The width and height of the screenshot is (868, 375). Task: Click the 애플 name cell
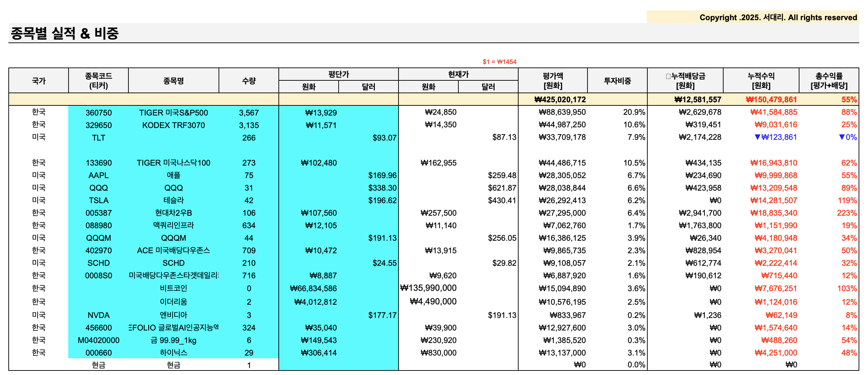click(173, 175)
